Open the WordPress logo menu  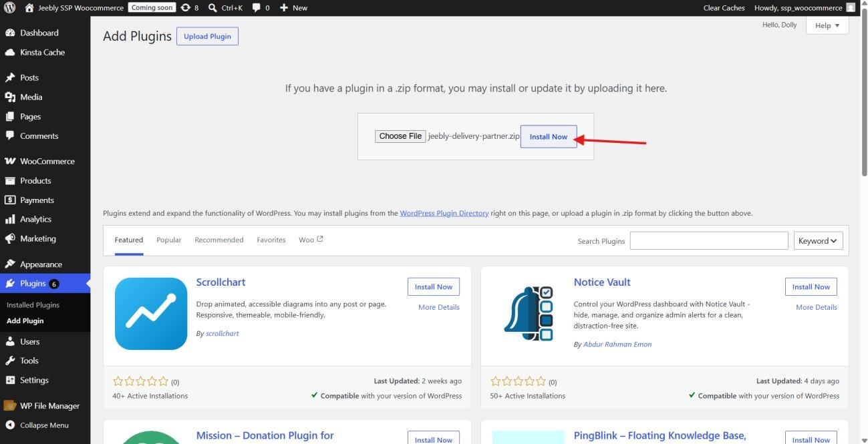pos(10,8)
